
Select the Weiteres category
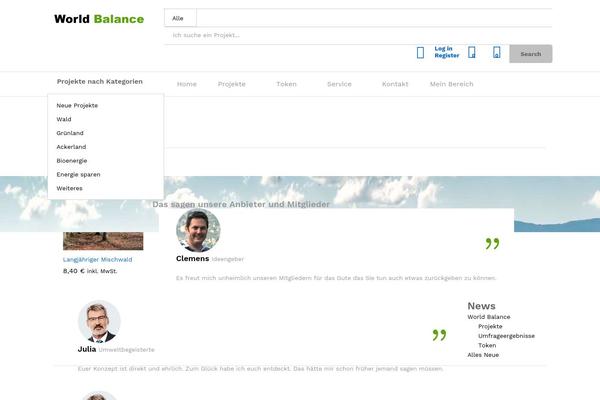pos(70,188)
